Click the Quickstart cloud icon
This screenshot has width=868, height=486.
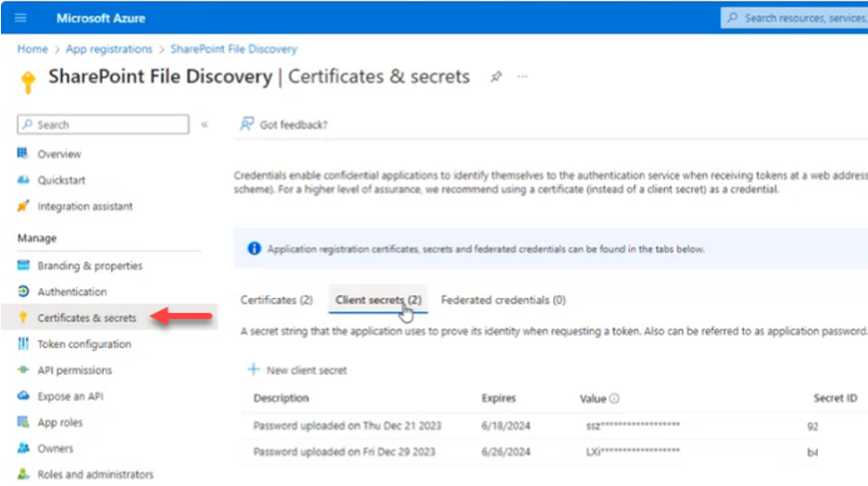(x=23, y=180)
